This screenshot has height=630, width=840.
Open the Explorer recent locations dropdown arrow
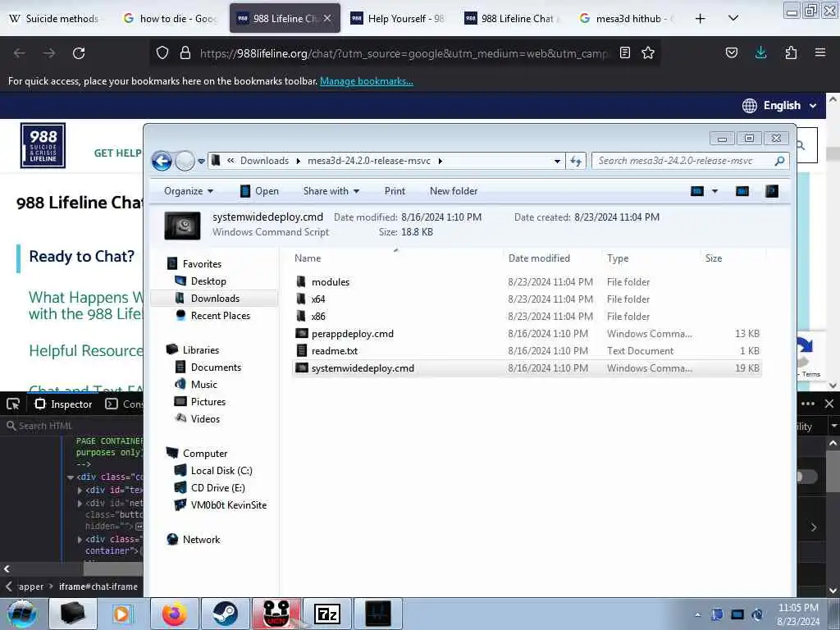coord(201,162)
